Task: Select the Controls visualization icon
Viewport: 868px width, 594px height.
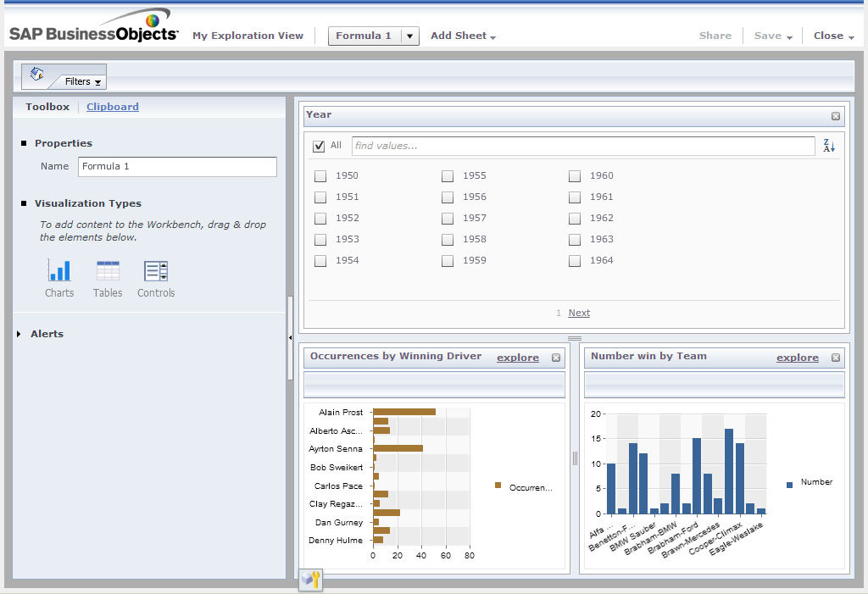Action: pyautogui.click(x=156, y=271)
